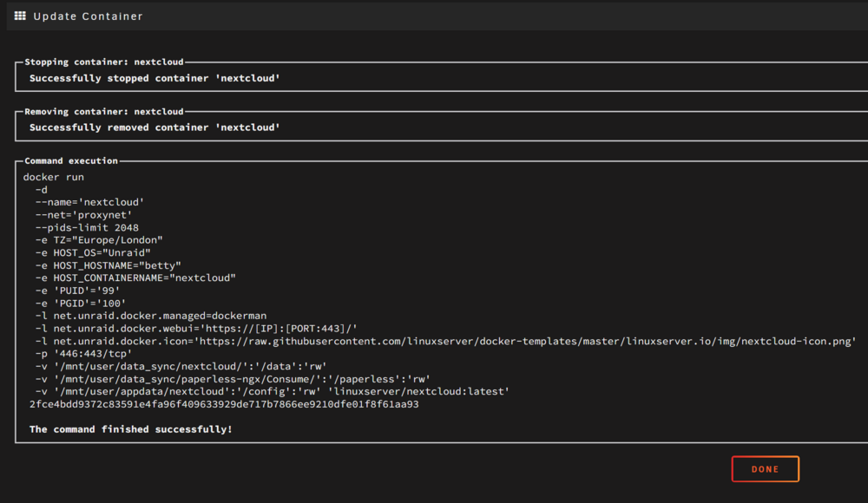Click the net.unraid.docker.webui label line
Image resolution: width=868 pixels, height=503 pixels.
[196, 328]
